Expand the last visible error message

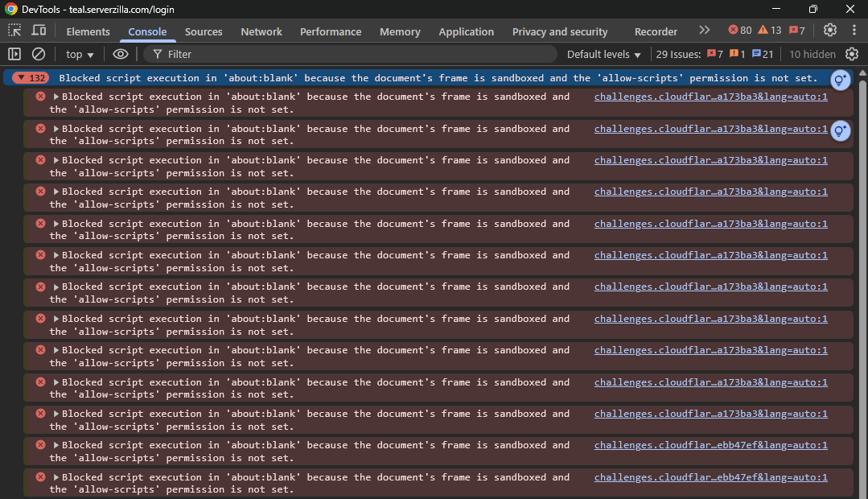pyautogui.click(x=56, y=477)
